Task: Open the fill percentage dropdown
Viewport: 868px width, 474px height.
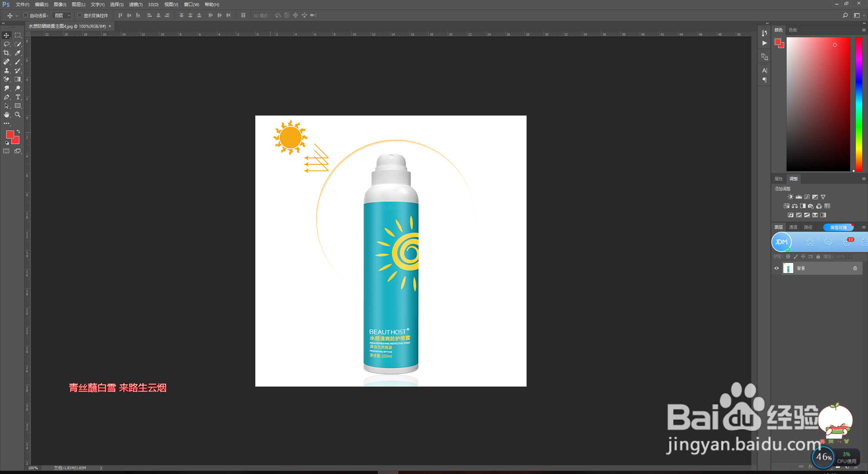Action: click(850, 256)
